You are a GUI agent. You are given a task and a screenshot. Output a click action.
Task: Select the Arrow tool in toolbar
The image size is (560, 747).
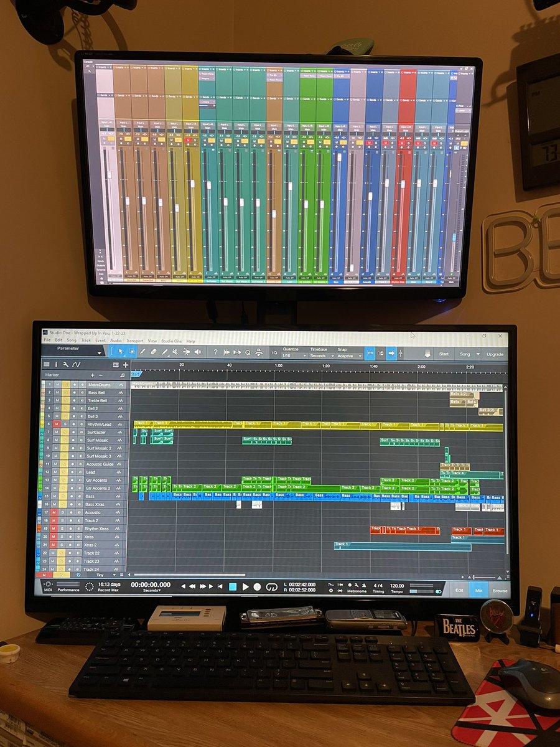pos(120,352)
